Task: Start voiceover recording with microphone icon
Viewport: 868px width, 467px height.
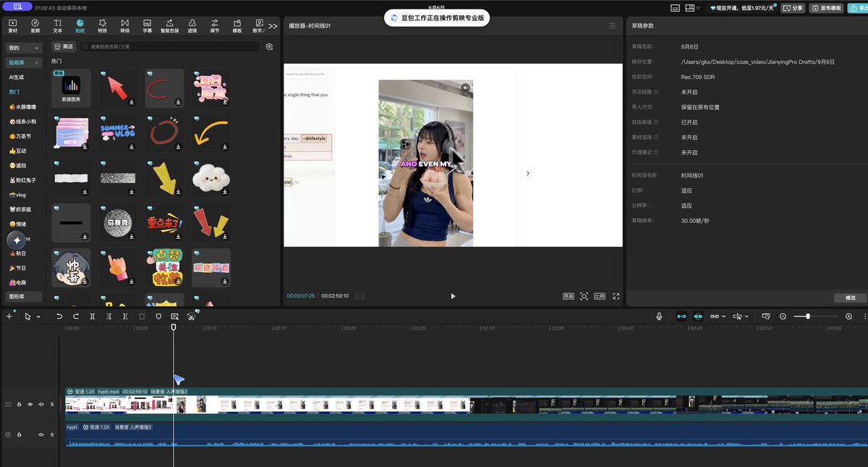Action: pyautogui.click(x=659, y=316)
